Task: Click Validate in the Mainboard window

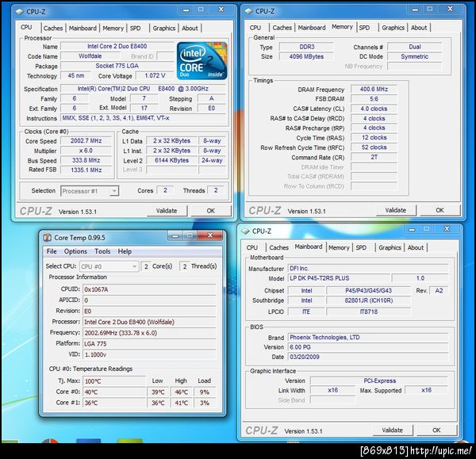Action: point(392,430)
